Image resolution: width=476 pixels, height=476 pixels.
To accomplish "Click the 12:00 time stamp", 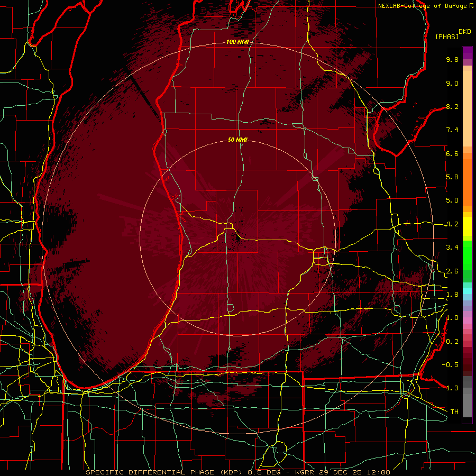I will [x=378, y=472].
